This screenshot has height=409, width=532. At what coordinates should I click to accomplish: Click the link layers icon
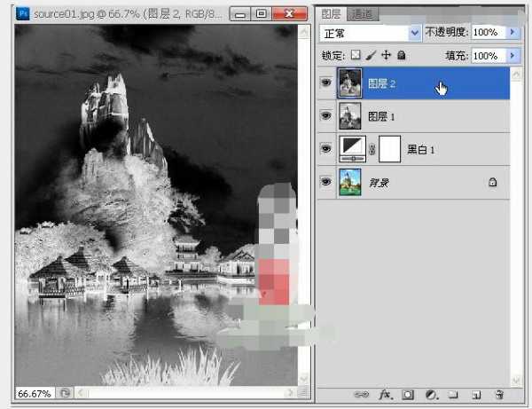[362, 394]
